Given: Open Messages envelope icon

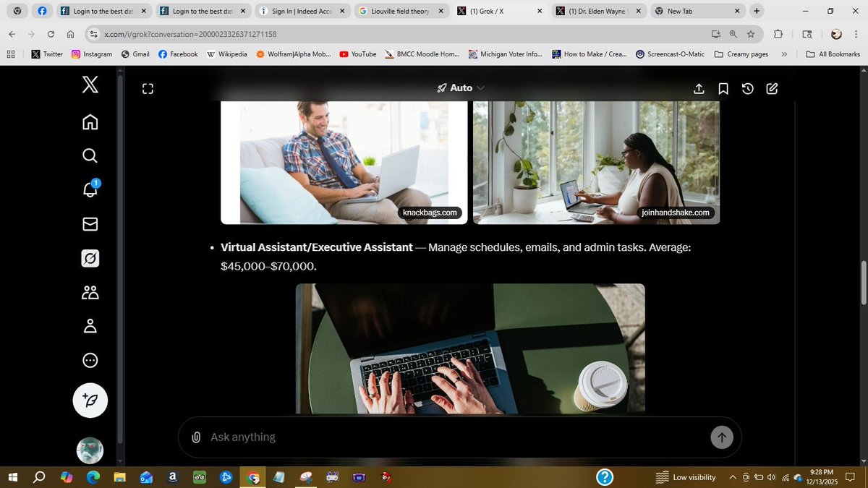Looking at the screenshot, I should [x=90, y=224].
